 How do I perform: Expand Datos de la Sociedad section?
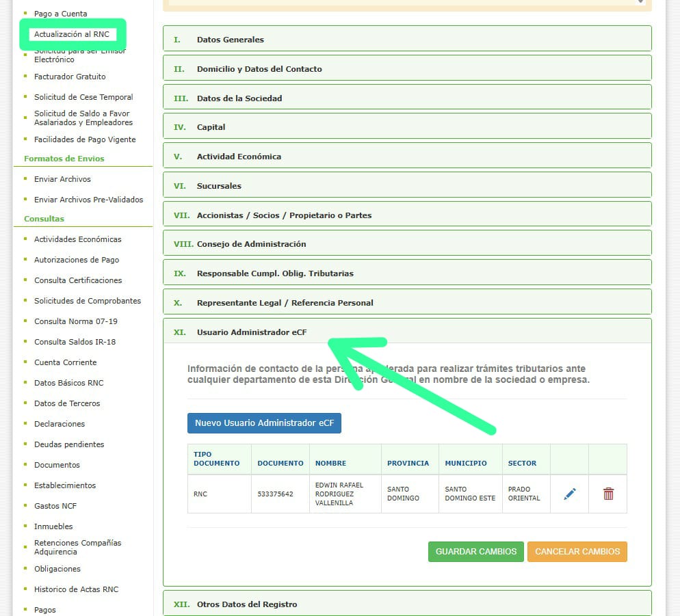[407, 98]
